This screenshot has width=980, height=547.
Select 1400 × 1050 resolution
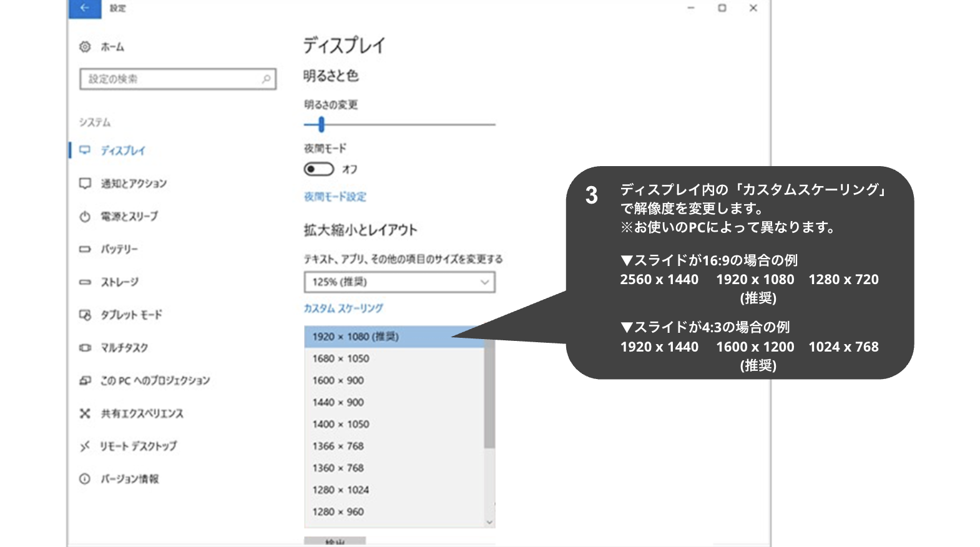pyautogui.click(x=394, y=424)
